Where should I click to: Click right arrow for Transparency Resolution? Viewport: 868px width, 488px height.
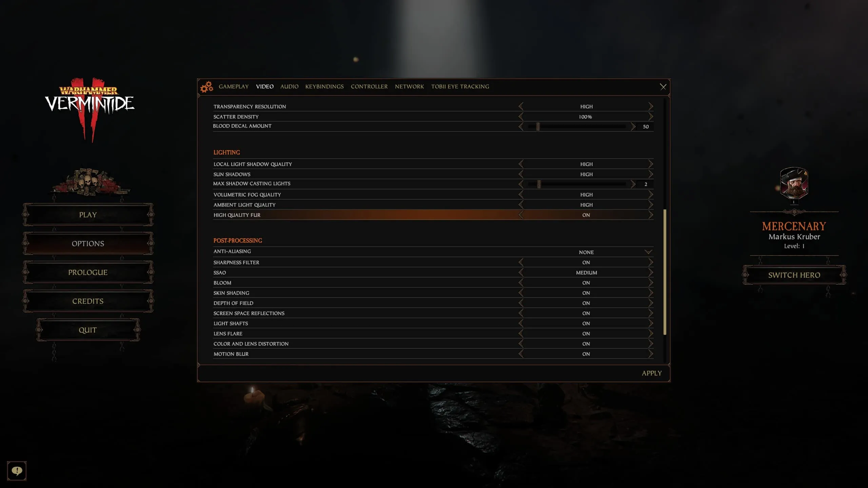pyautogui.click(x=650, y=106)
